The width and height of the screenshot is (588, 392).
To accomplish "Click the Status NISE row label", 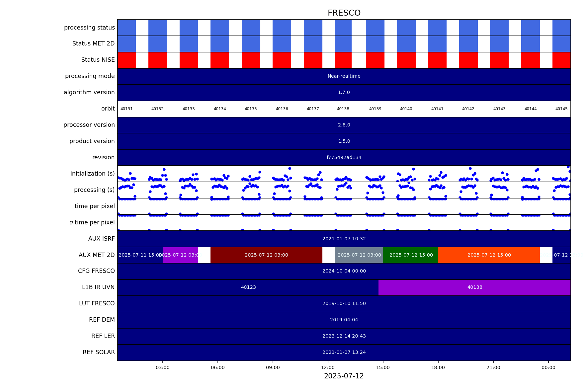I will click(x=98, y=60).
